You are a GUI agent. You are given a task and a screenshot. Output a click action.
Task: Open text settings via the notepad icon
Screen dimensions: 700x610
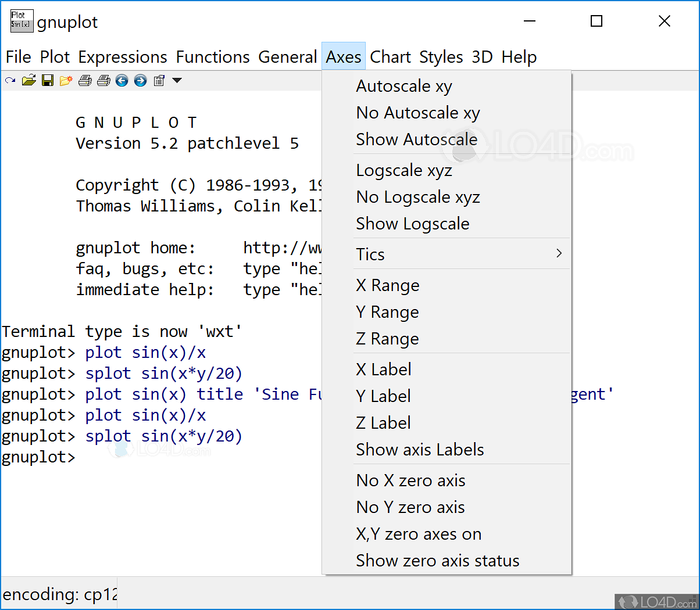click(159, 80)
